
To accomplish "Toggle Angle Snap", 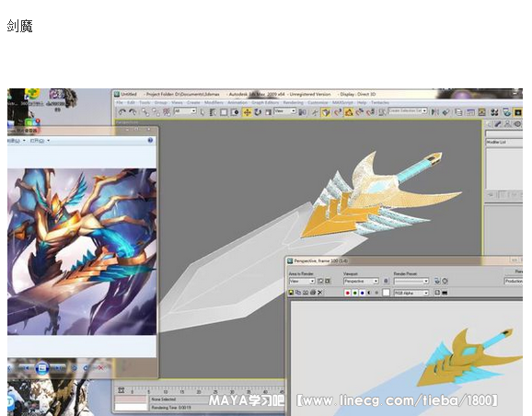I will point(349,112).
